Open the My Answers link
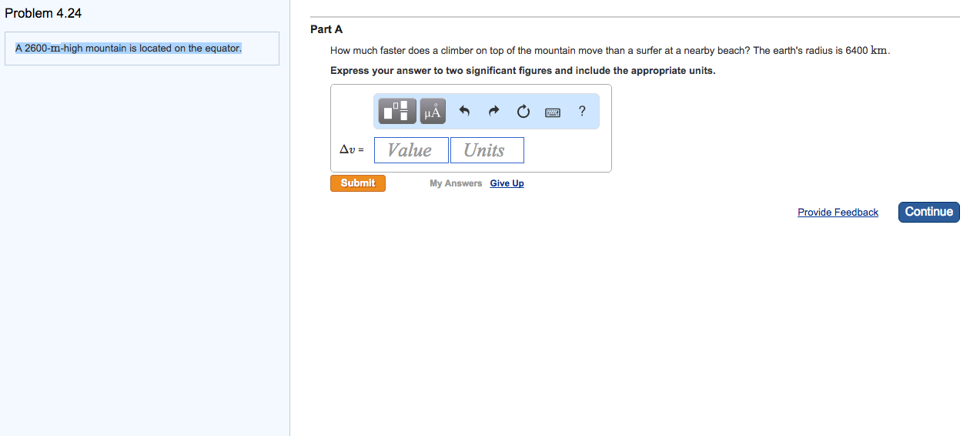 [456, 183]
